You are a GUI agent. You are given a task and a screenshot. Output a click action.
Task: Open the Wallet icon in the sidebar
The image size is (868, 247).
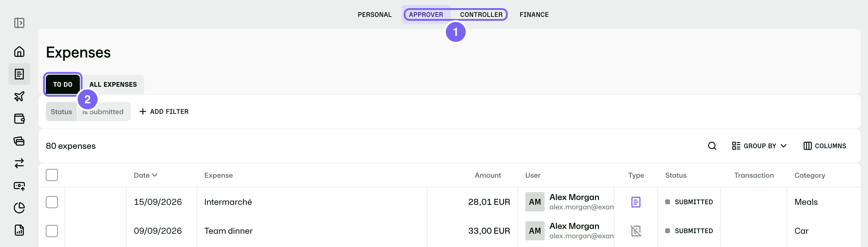pyautogui.click(x=19, y=119)
